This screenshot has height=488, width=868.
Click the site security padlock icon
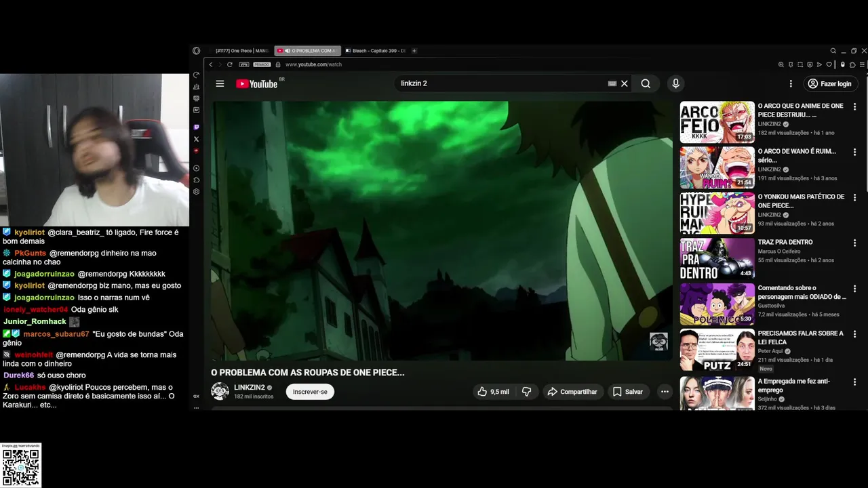278,64
